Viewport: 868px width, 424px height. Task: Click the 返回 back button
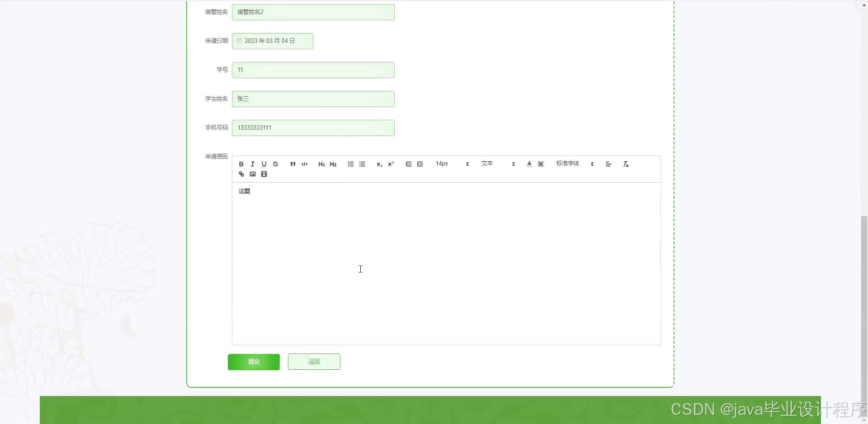(x=314, y=362)
